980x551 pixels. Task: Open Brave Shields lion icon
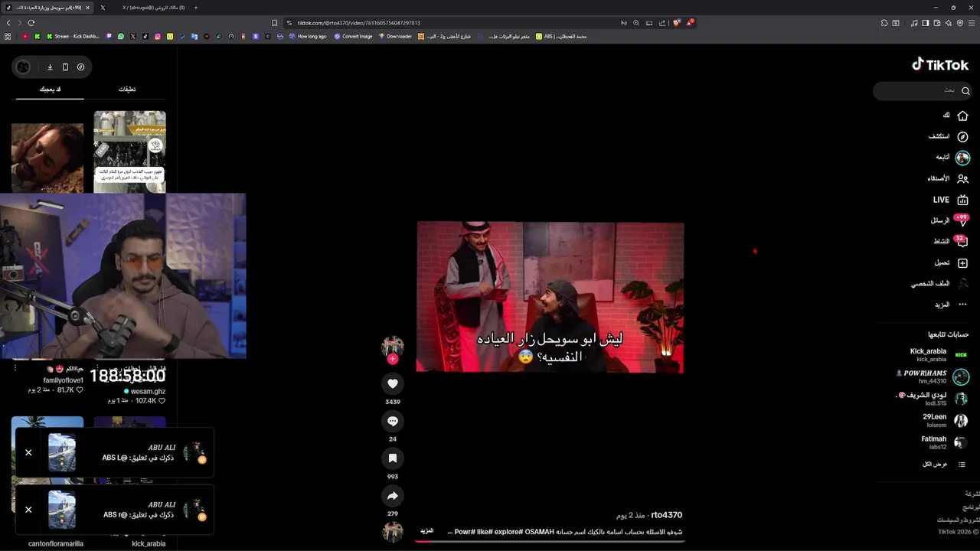coord(676,23)
